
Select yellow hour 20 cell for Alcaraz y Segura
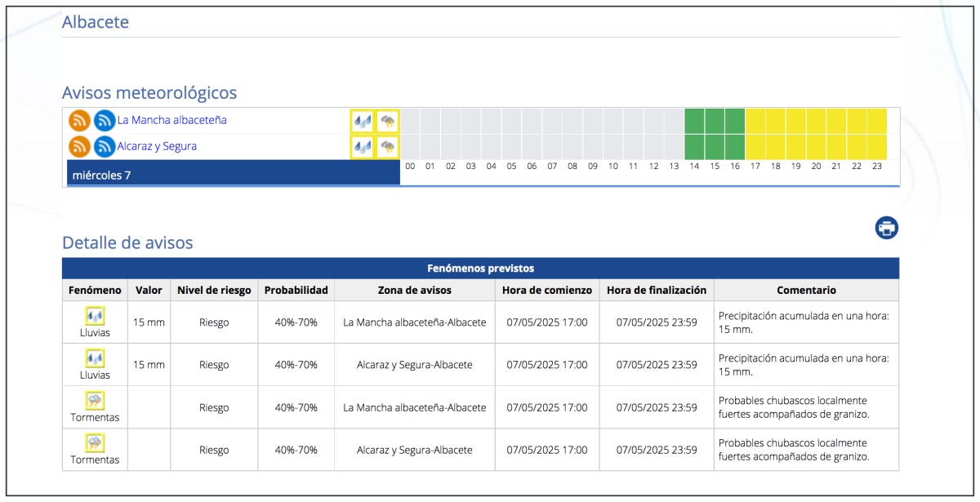coord(816,147)
